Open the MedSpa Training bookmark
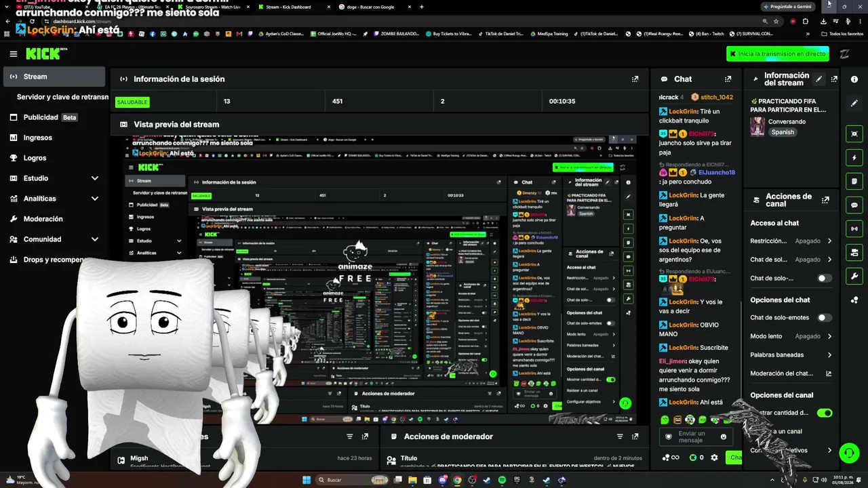 coord(548,33)
